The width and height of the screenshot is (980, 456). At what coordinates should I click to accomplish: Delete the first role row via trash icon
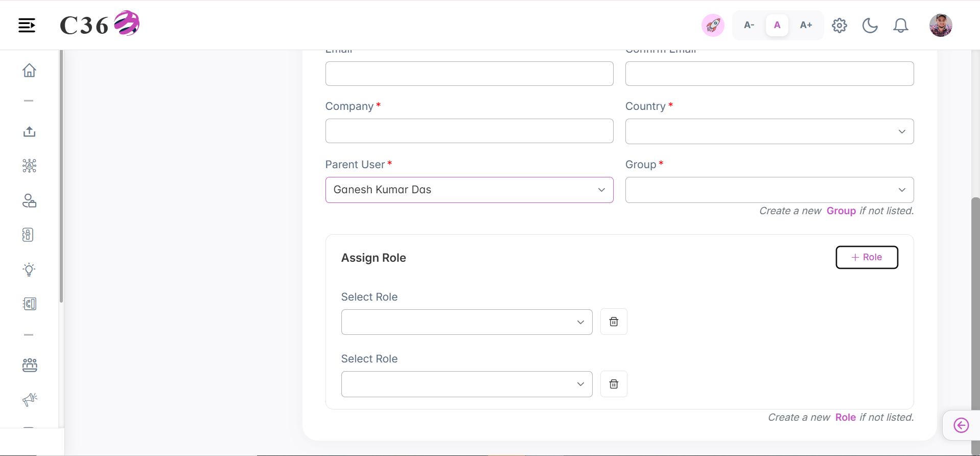coord(614,322)
